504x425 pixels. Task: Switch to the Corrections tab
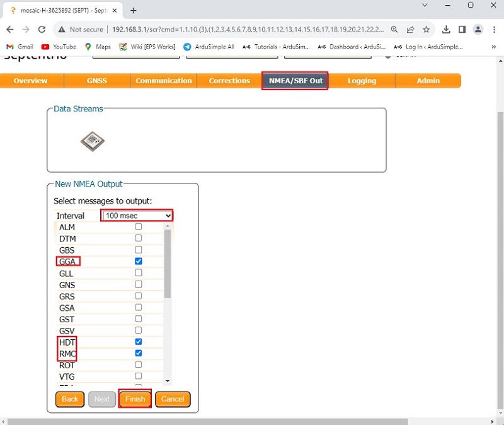[229, 81]
